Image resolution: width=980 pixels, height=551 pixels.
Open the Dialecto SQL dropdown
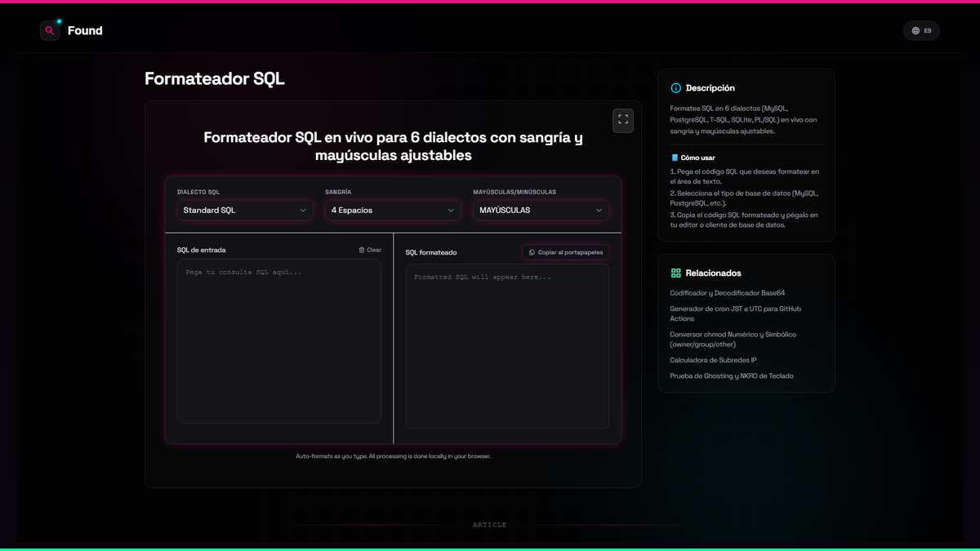(246, 211)
